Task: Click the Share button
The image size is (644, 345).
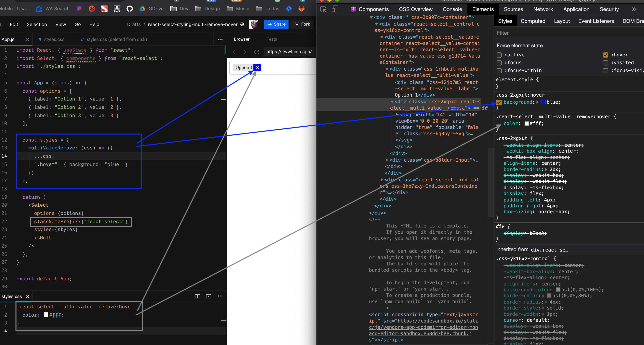Action: coord(276,24)
